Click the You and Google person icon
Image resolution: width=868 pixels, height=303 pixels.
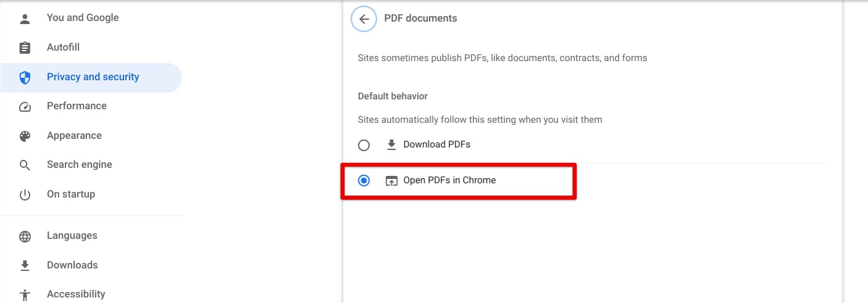coord(25,19)
